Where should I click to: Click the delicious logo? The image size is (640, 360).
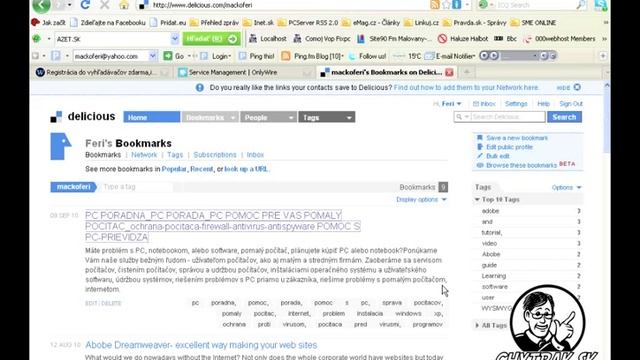pyautogui.click(x=82, y=117)
